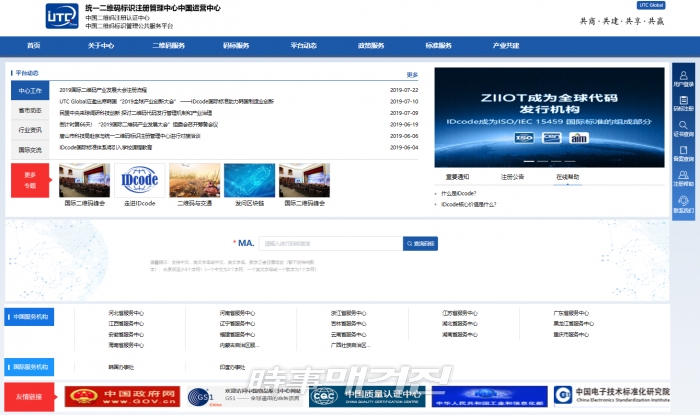Switch to the 注册公告 tab

coord(512,177)
